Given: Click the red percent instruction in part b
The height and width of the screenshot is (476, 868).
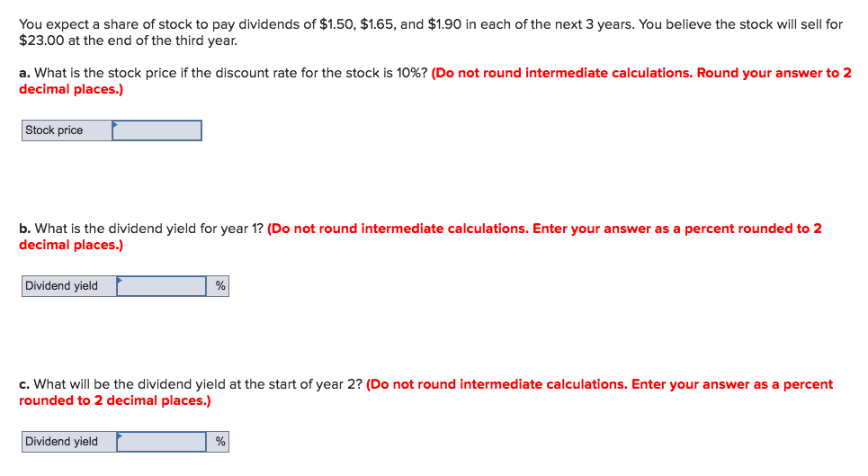Looking at the screenshot, I should 421,237.
